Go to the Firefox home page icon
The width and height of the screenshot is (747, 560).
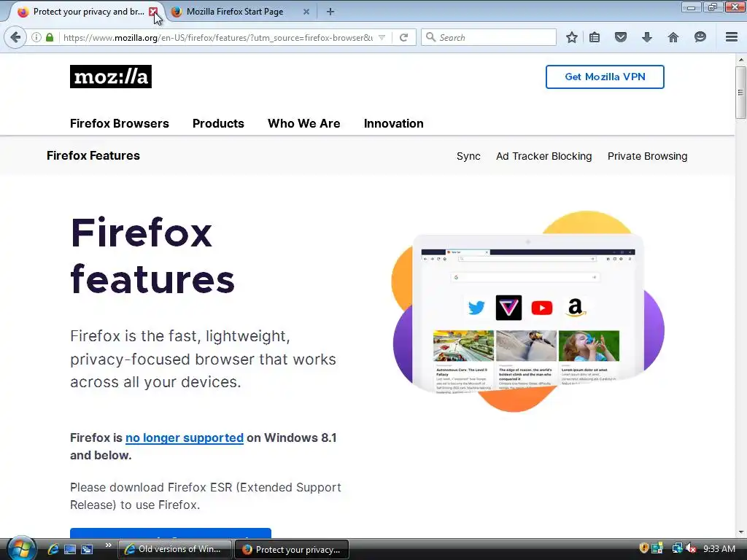pos(673,37)
